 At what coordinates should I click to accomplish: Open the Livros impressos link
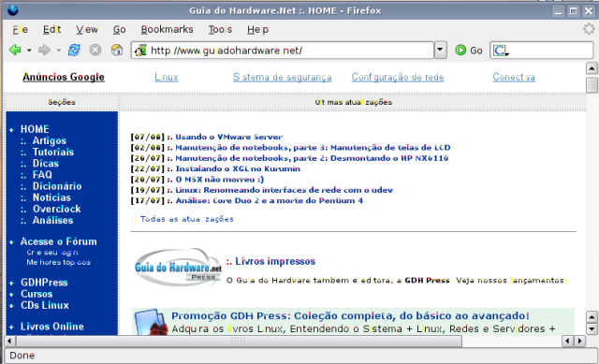275,262
